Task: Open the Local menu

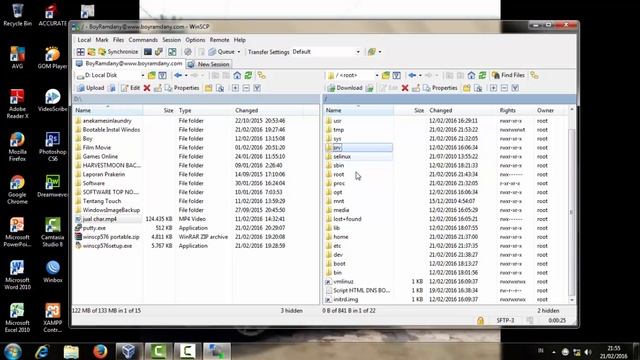Action: coord(84,40)
